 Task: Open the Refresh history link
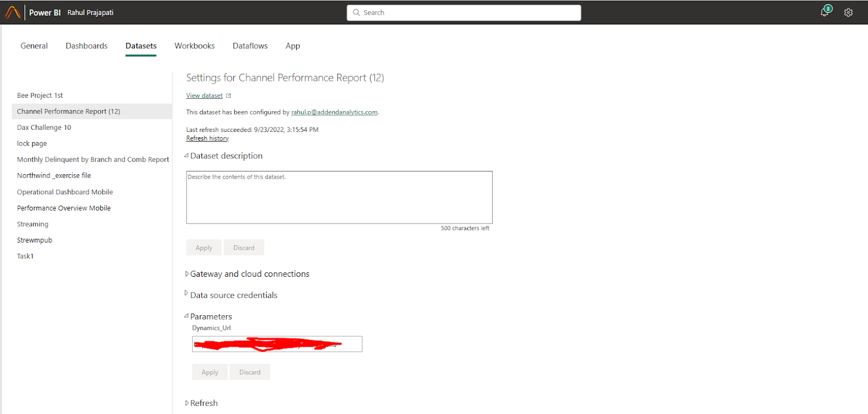[x=207, y=138]
